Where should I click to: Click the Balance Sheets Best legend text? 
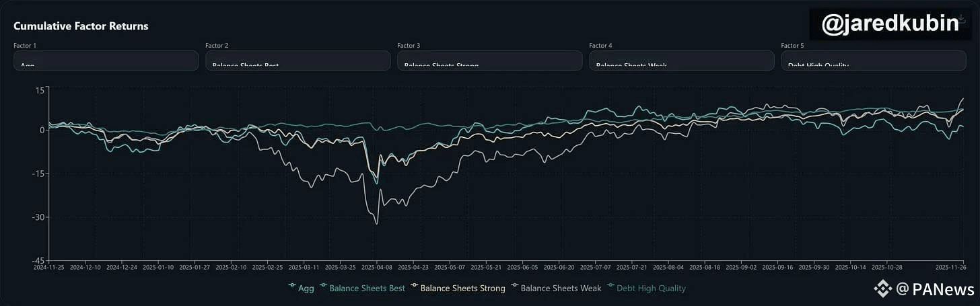point(367,289)
